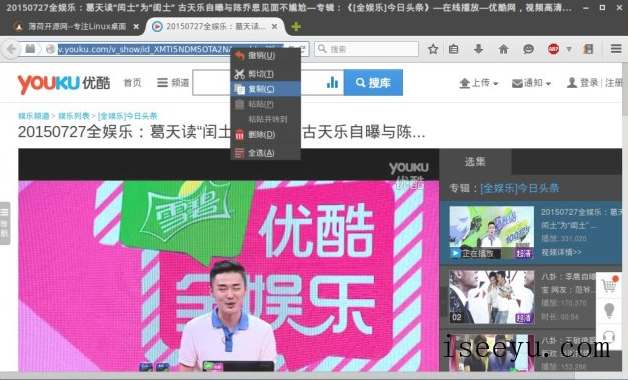Choose 删除(D) delete in context menu

[x=265, y=135]
